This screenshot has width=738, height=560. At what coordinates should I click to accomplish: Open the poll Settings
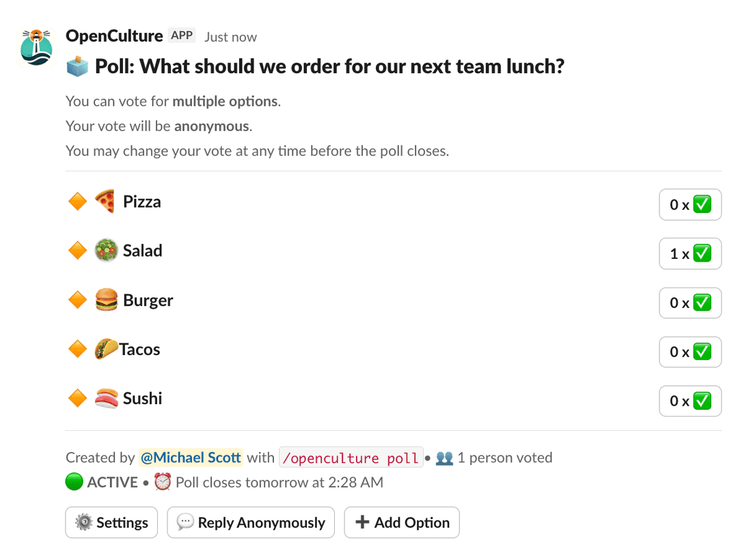[111, 522]
